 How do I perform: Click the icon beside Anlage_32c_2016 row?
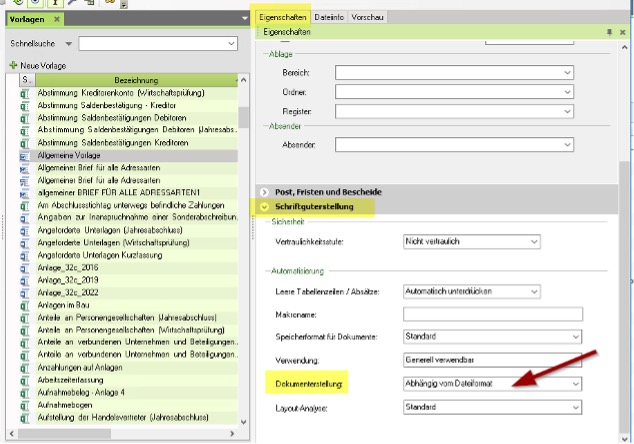coord(26,269)
